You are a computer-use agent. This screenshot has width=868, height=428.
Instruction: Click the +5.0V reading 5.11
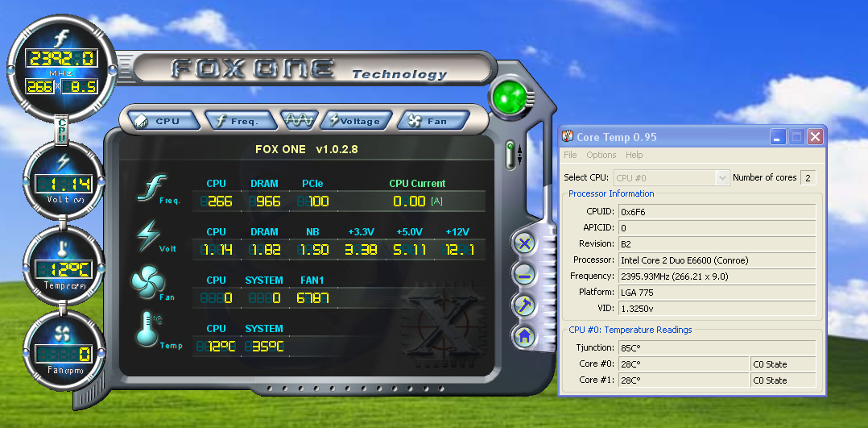point(410,250)
